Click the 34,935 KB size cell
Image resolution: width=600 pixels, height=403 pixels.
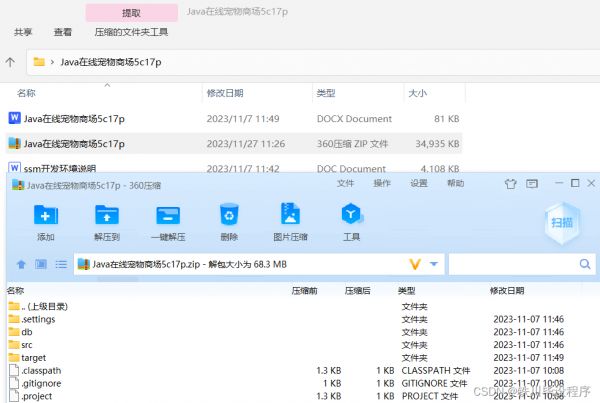coord(437,144)
